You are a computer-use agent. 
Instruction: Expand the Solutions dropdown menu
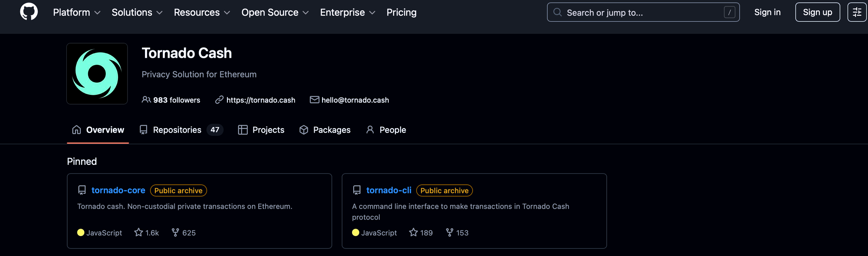137,13
